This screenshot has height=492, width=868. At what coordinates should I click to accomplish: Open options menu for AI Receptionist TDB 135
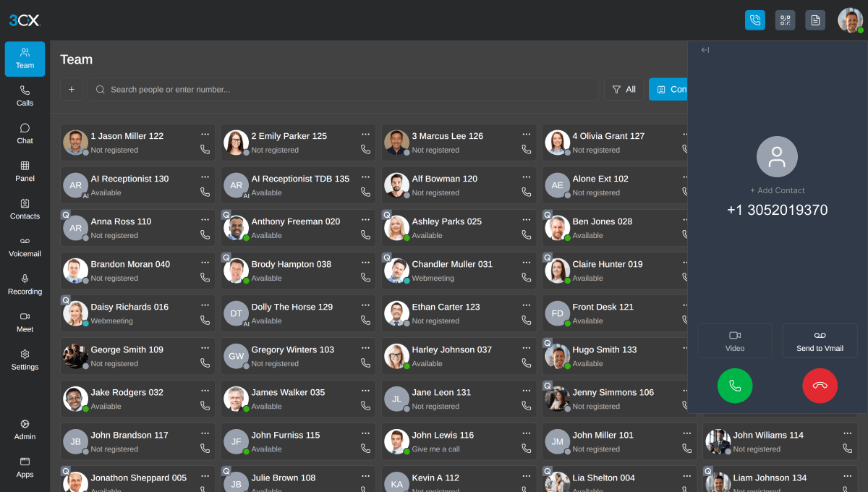pos(365,177)
